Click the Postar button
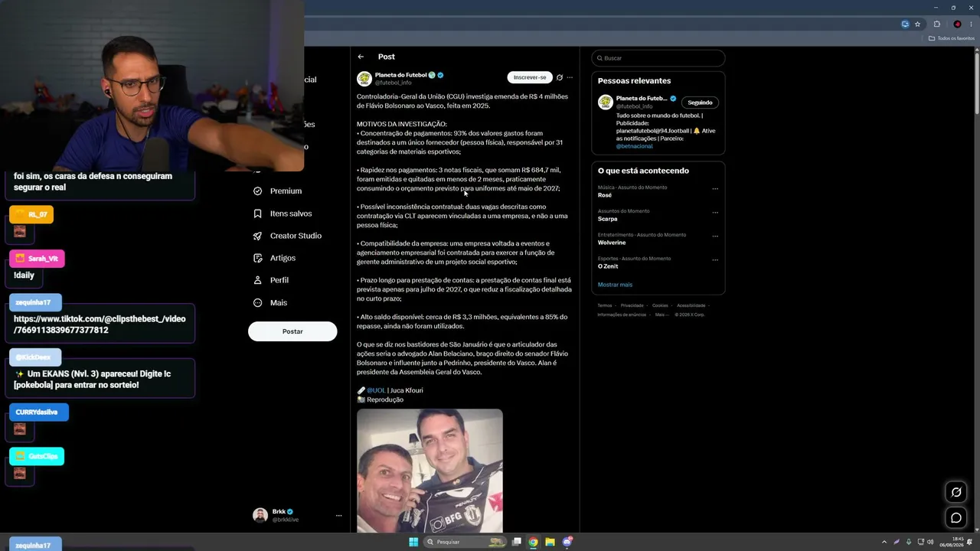This screenshot has height=551, width=980. (292, 331)
